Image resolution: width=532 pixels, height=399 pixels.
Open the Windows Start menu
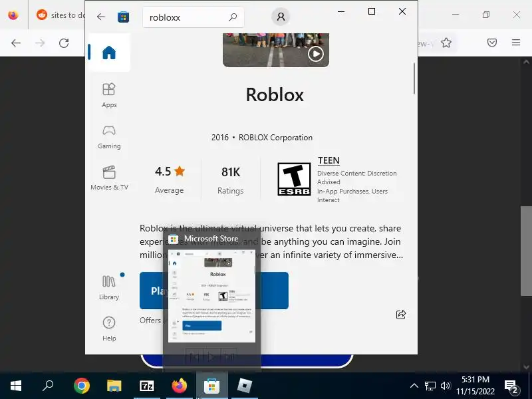click(15, 386)
